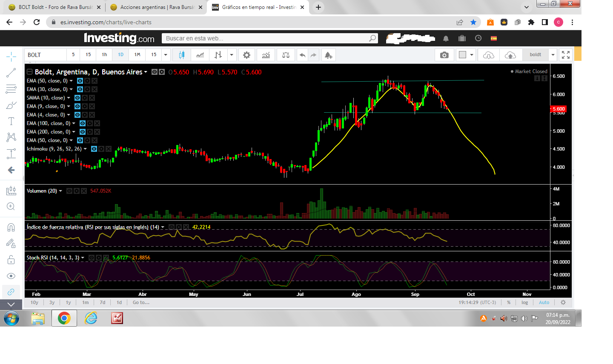
Task: Expand the Boldt, Argentina symbol dropdown
Action: tap(146, 72)
